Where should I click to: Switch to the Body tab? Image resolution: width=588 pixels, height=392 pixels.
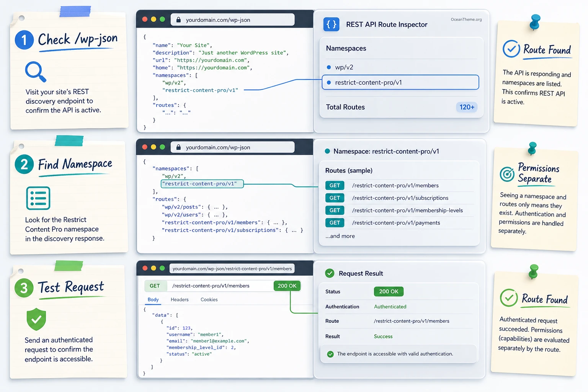pos(153,300)
